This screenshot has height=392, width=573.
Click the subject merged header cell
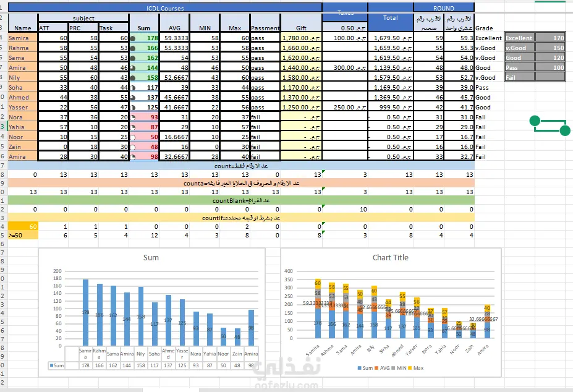pyautogui.click(x=83, y=18)
